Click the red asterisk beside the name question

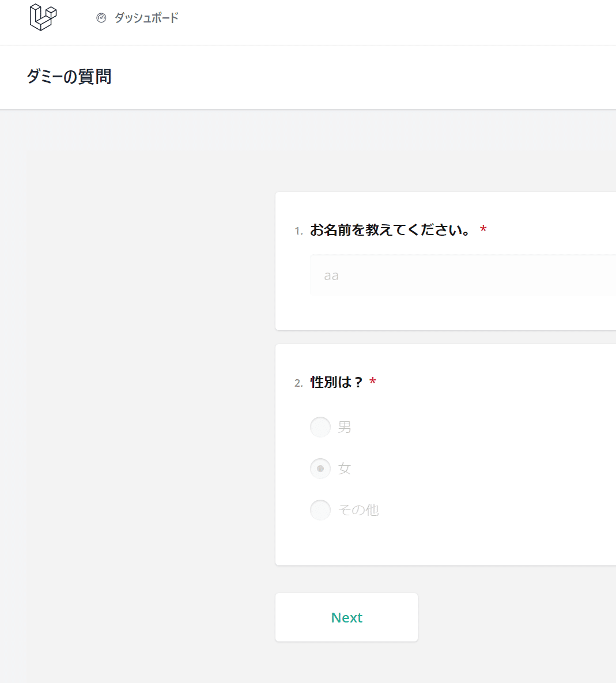pos(483,229)
